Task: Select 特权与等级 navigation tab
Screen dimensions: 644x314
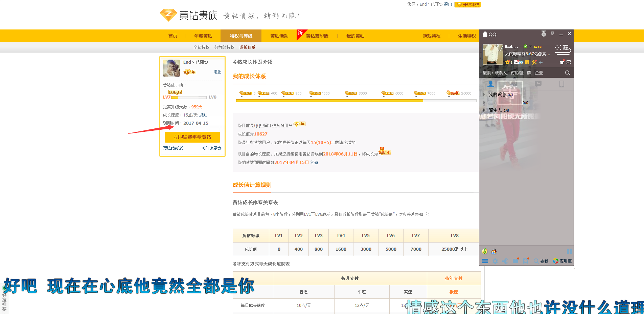Action: click(x=241, y=36)
